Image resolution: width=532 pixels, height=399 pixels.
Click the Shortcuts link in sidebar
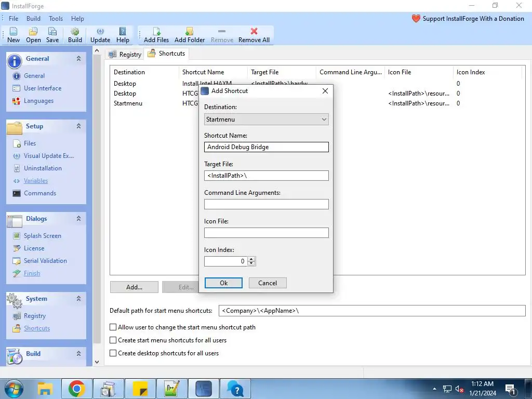(37, 328)
